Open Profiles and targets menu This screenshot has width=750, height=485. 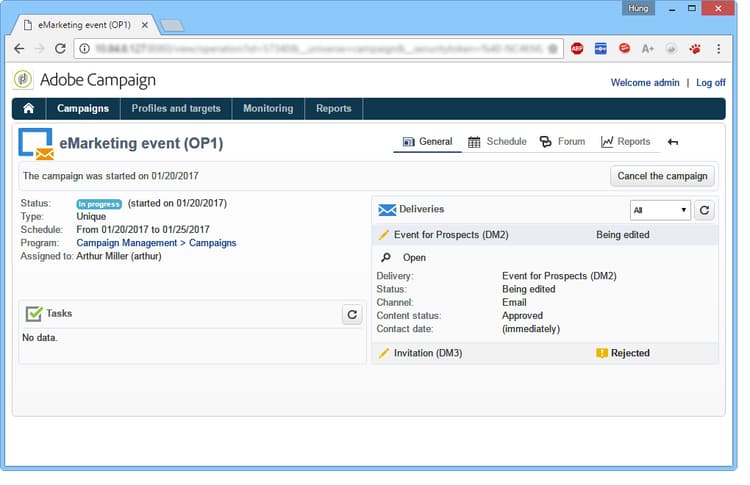point(176,109)
